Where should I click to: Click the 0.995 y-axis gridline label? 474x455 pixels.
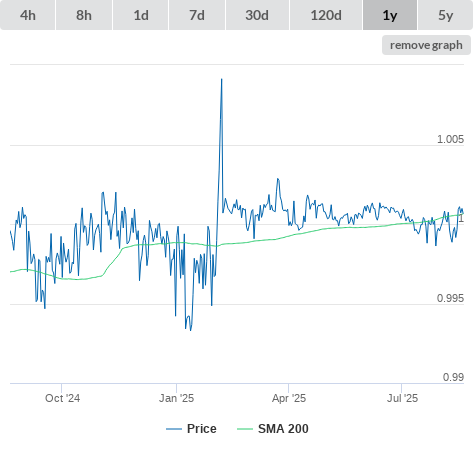click(x=450, y=298)
